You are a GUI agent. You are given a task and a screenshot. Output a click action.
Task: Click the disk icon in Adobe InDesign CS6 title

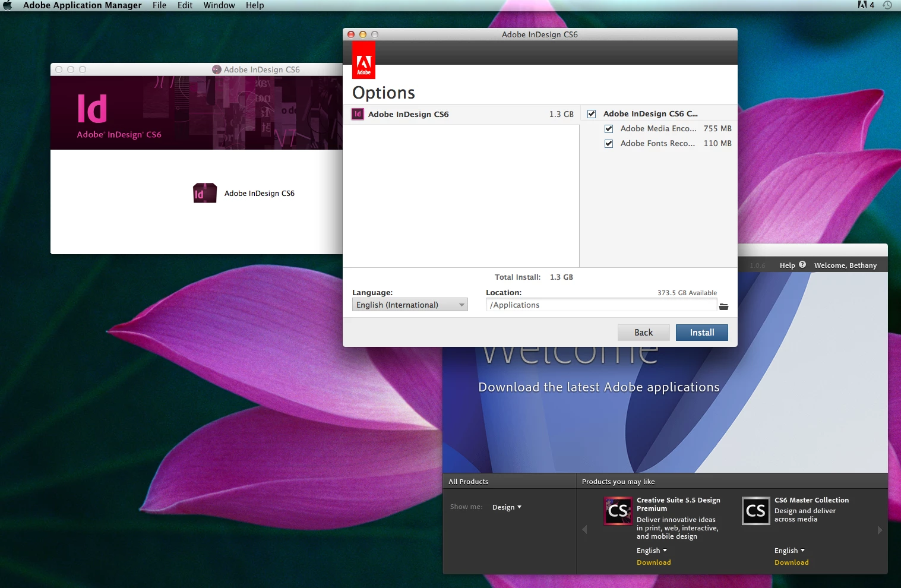(217, 69)
